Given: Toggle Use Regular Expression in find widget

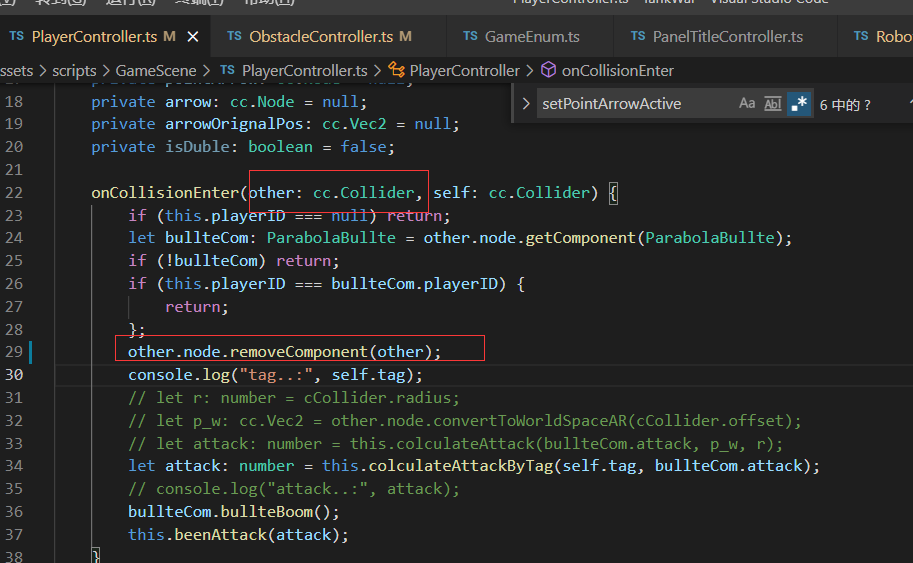Looking at the screenshot, I should click(x=799, y=104).
